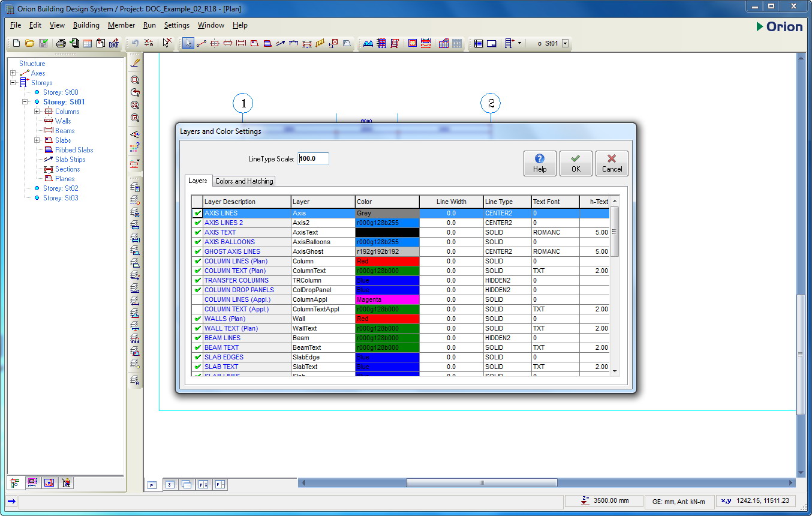Click the blue mountain-shaped analysis icon
This screenshot has width=812, height=516.
368,43
